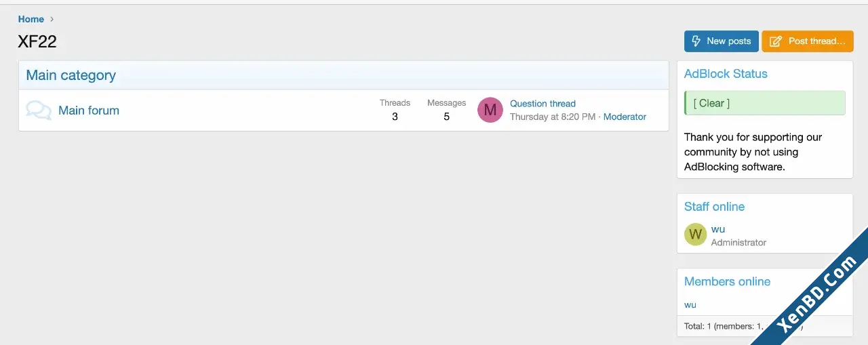Open the Home breadcrumb link
This screenshot has height=345, width=868.
click(x=31, y=19)
